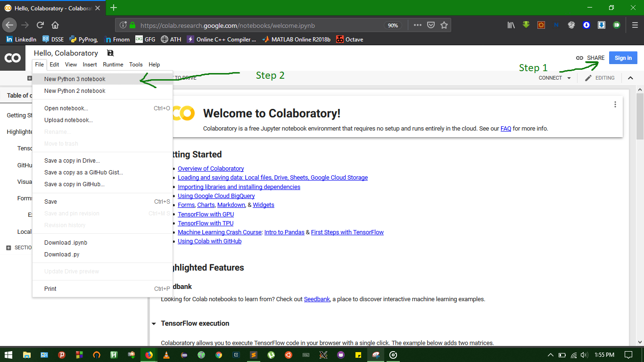Screen dimensions: 644x362
Task: Open the View menu
Action: pos(71,65)
